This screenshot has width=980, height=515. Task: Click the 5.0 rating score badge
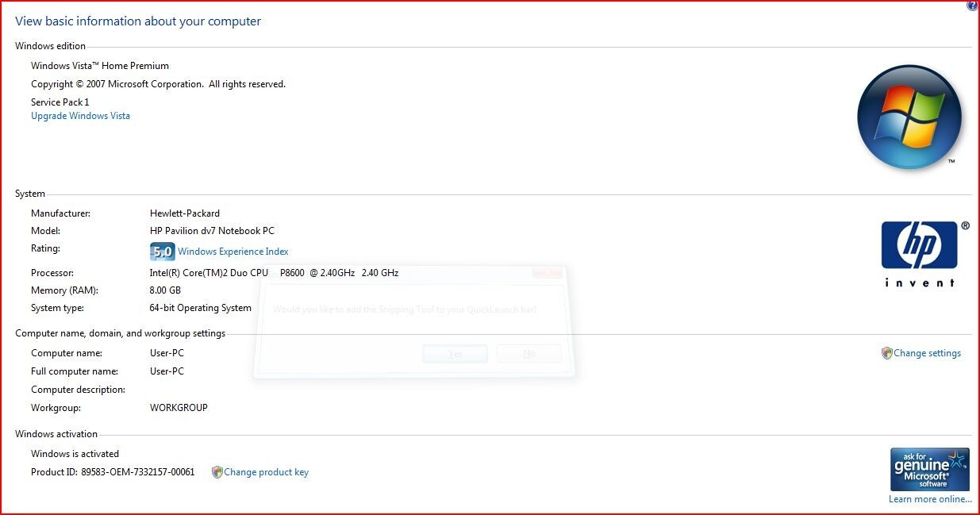(x=162, y=252)
